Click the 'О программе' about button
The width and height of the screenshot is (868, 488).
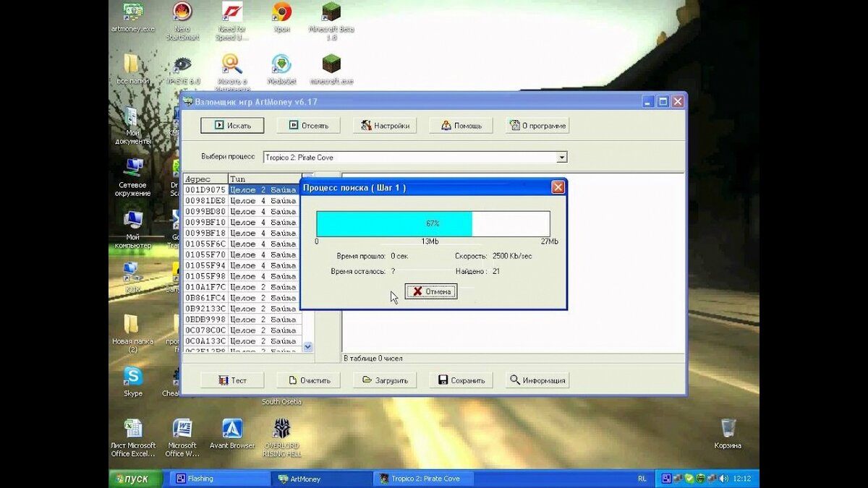click(x=537, y=125)
